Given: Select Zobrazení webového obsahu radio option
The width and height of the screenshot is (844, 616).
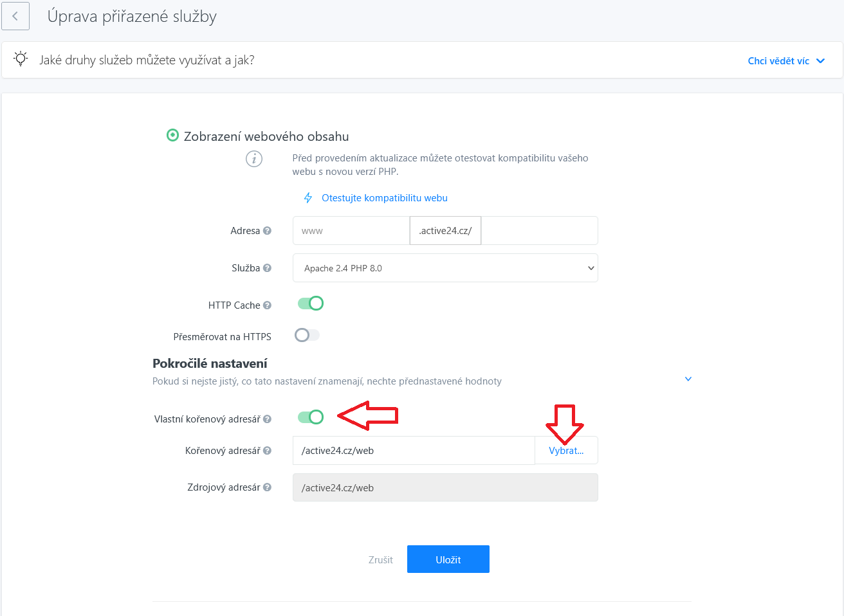Looking at the screenshot, I should [172, 136].
